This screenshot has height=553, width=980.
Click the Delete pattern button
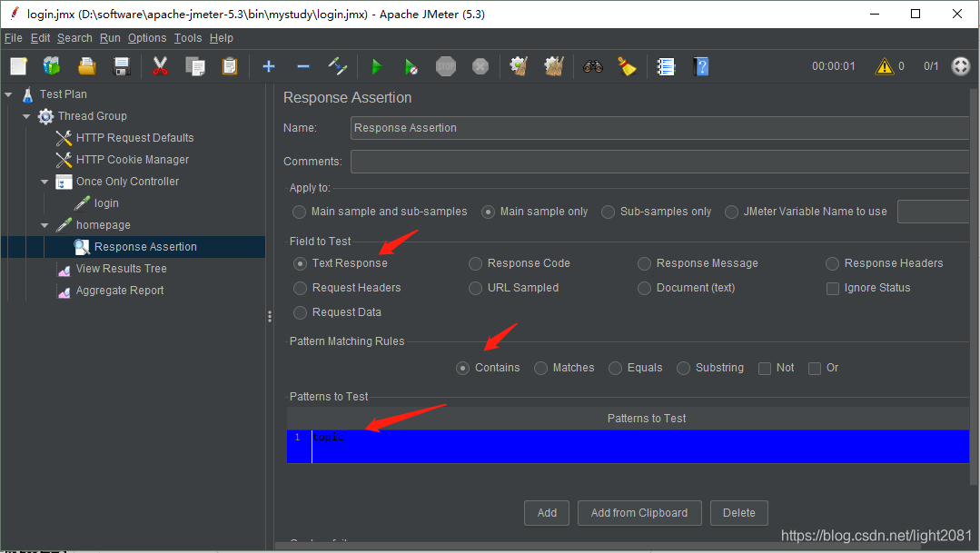point(738,513)
